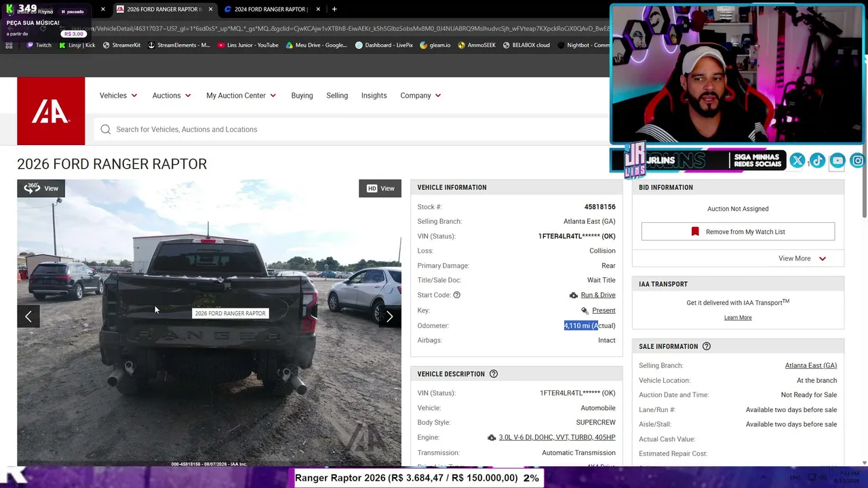Open the Lins Junior - YouTube bookmark
Image resolution: width=868 pixels, height=488 pixels.
[248, 45]
